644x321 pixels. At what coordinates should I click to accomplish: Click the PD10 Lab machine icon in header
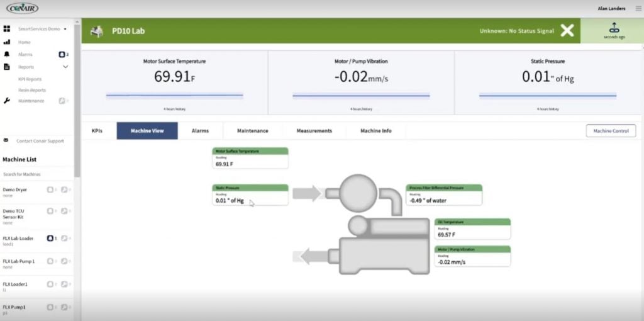click(96, 31)
